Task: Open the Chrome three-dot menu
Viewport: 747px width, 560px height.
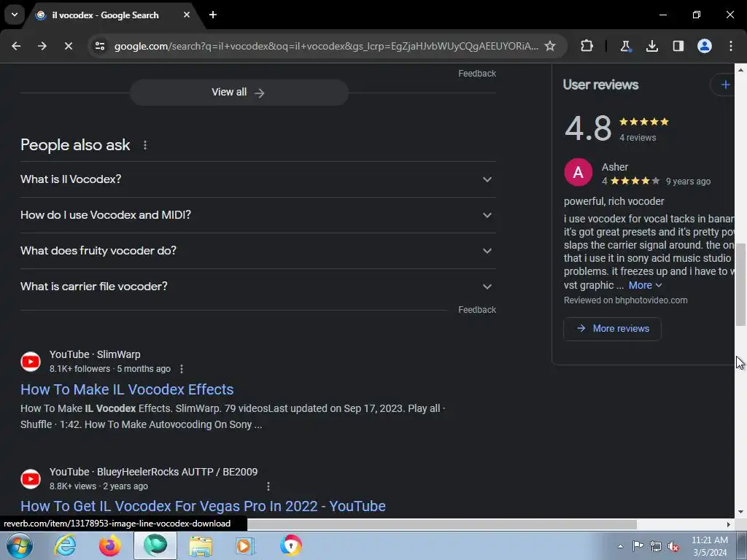Action: click(x=731, y=46)
